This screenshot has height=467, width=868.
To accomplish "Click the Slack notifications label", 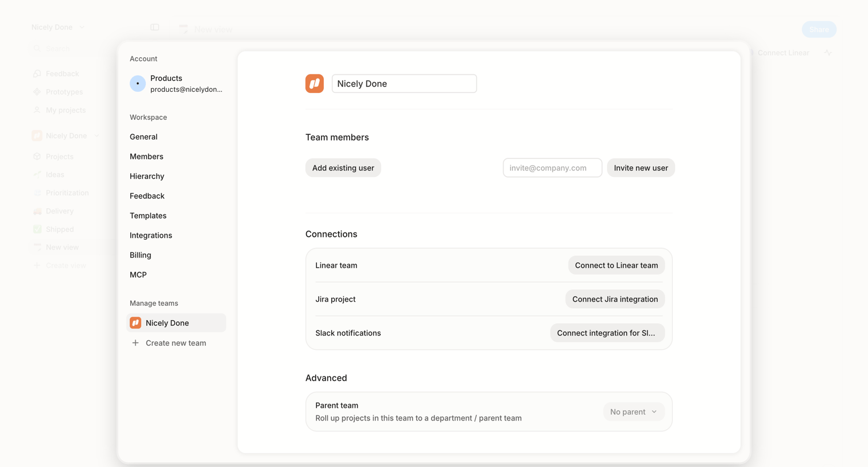I will [348, 333].
